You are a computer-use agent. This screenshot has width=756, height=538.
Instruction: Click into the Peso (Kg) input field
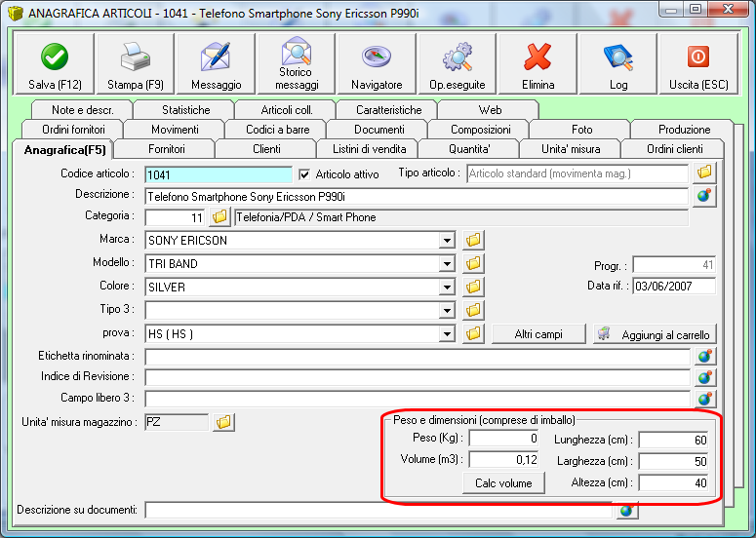(504, 439)
